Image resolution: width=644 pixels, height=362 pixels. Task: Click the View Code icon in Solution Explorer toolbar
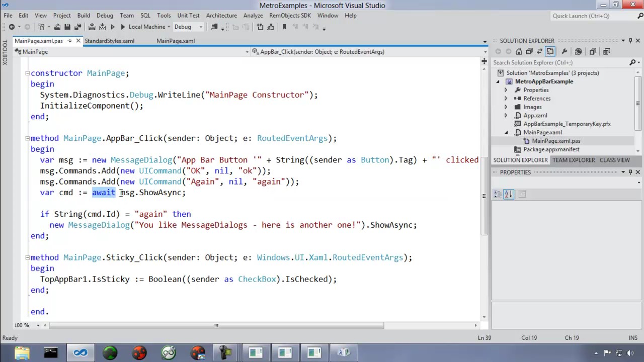click(606, 51)
